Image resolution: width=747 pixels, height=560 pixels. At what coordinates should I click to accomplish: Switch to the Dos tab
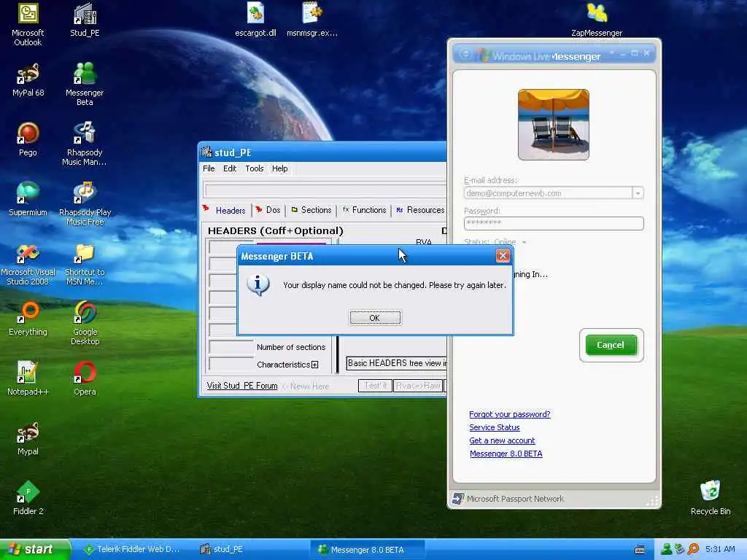pyautogui.click(x=268, y=210)
